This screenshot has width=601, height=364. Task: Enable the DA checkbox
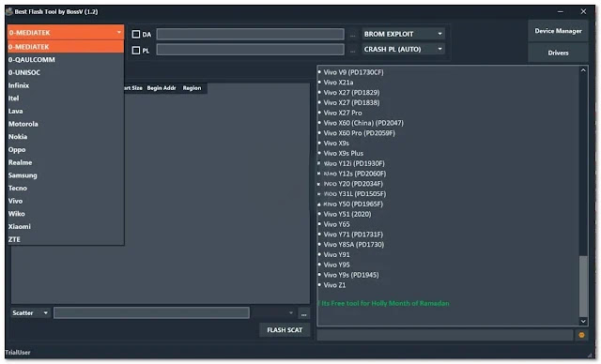[135, 34]
